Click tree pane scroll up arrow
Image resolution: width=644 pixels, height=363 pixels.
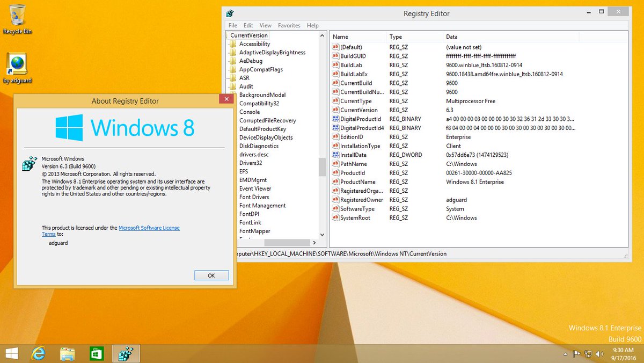(x=322, y=35)
